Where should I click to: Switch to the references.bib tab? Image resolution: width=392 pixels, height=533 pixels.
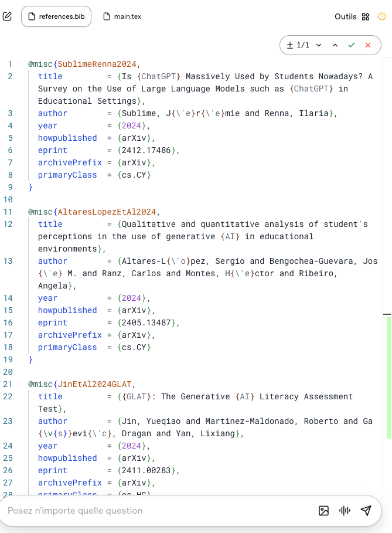[x=56, y=16]
